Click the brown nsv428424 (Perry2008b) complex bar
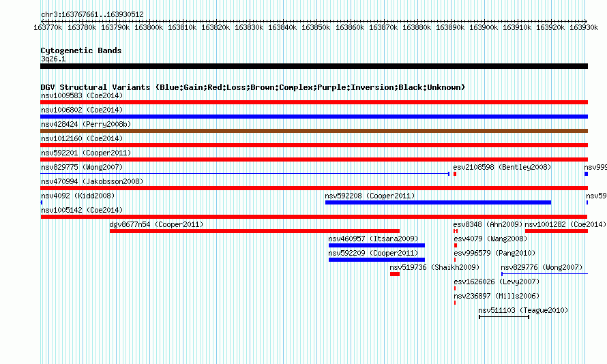This screenshot has height=364, width=607. [x=314, y=131]
